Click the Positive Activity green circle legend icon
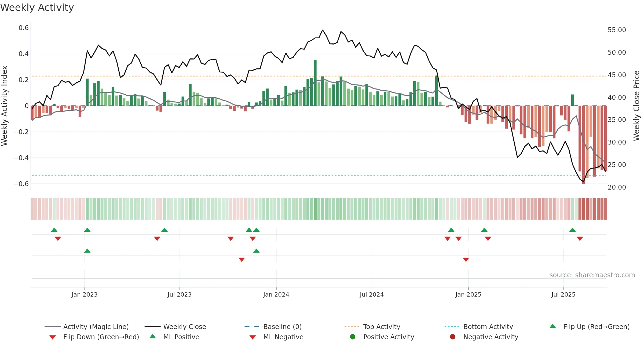 353,337
